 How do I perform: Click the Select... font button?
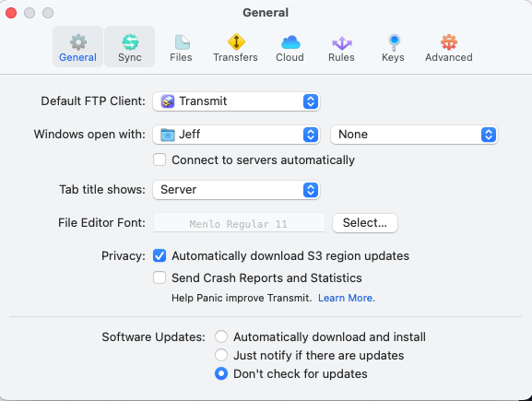(365, 223)
